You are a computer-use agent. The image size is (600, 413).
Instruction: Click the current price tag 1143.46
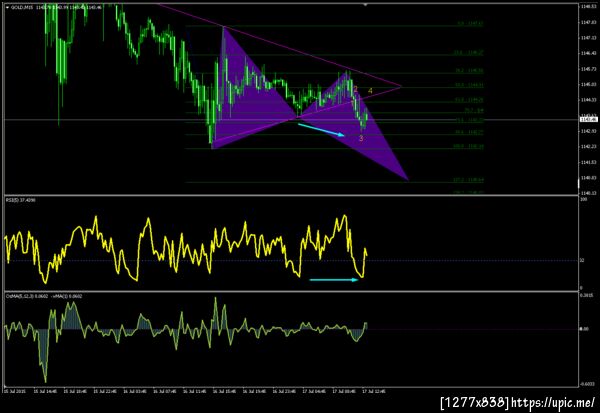[x=589, y=120]
